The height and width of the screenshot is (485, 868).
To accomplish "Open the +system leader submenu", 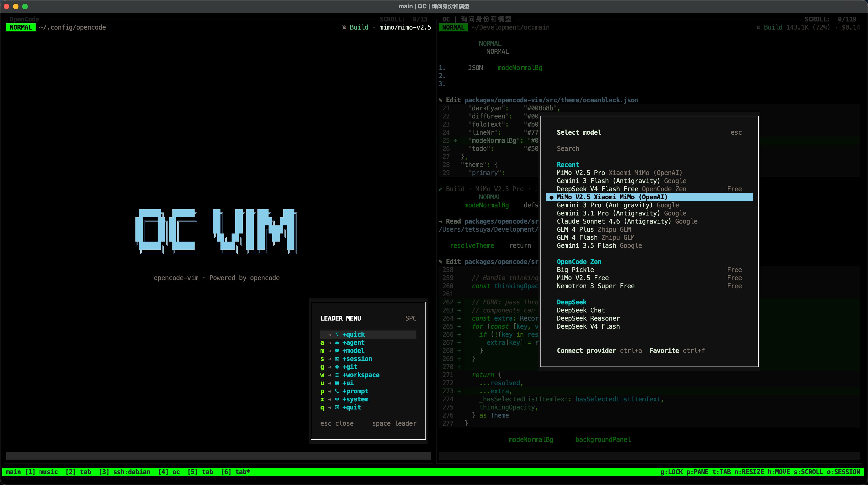I will point(368,399).
